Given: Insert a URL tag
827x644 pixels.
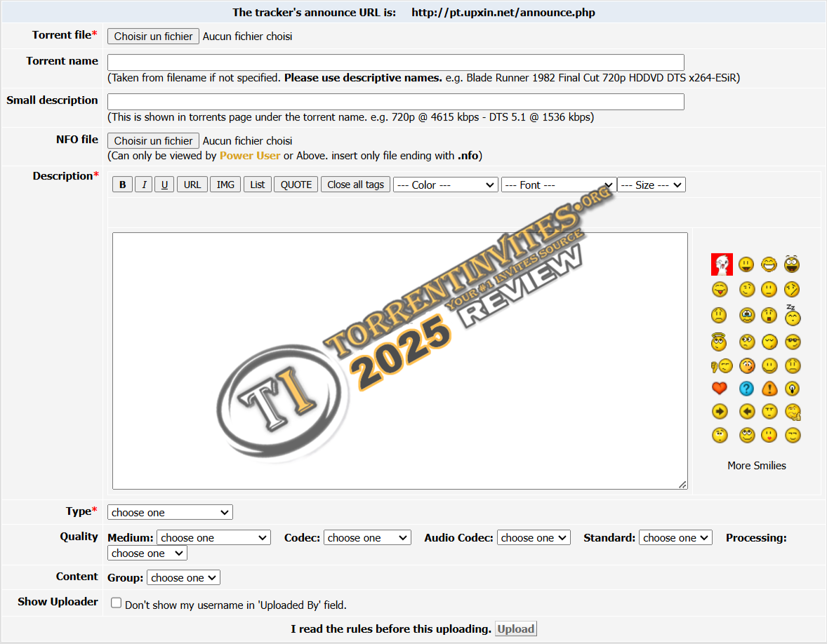Looking at the screenshot, I should [192, 185].
